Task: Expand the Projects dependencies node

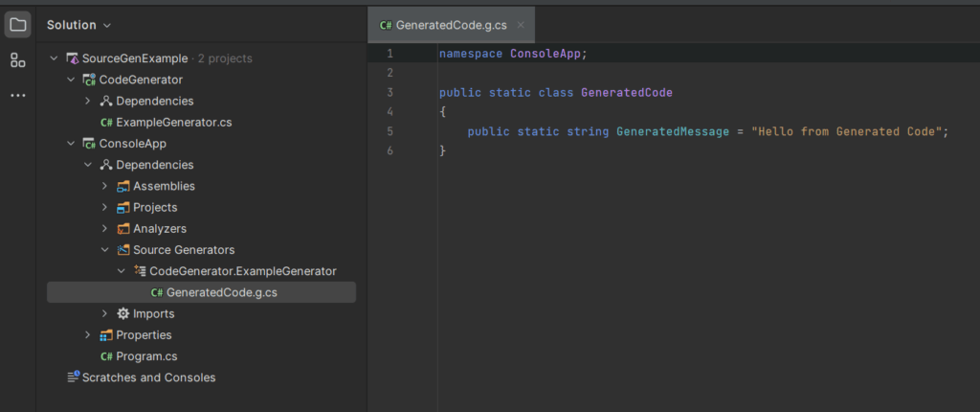Action: point(104,208)
